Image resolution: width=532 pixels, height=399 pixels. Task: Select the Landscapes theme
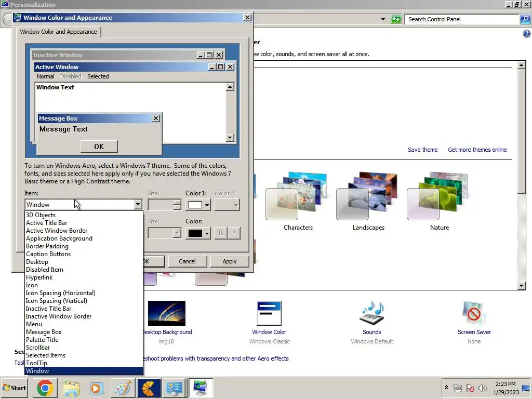point(368,201)
